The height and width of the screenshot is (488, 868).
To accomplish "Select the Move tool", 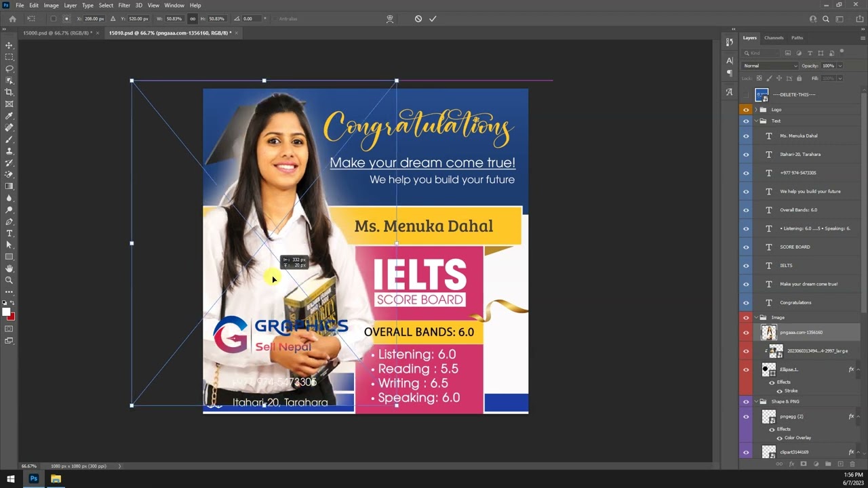I will tap(9, 45).
